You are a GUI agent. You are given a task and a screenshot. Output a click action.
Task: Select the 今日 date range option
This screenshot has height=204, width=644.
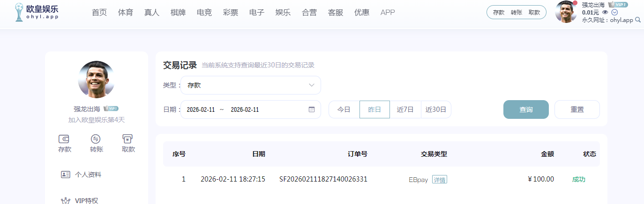click(344, 109)
